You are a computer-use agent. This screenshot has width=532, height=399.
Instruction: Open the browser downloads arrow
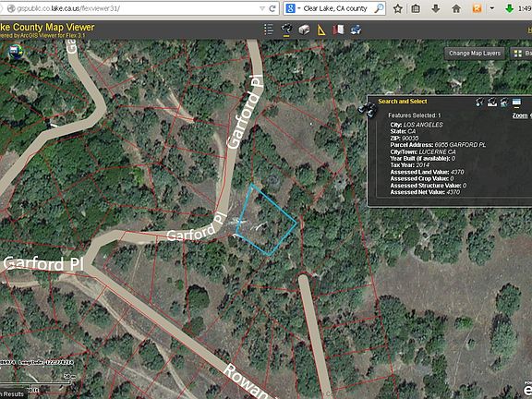436,8
